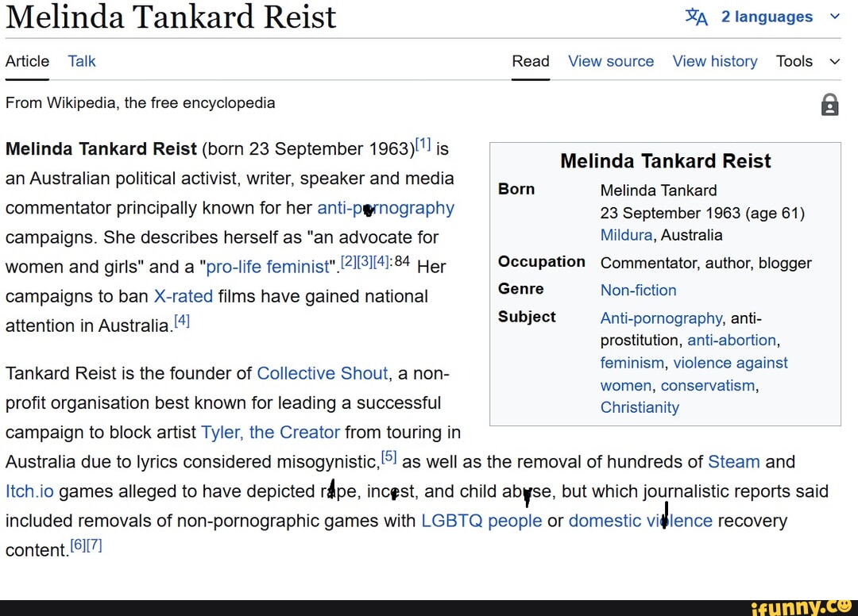The image size is (858, 616).
Task: Click the translate languages icon
Action: 697,17
